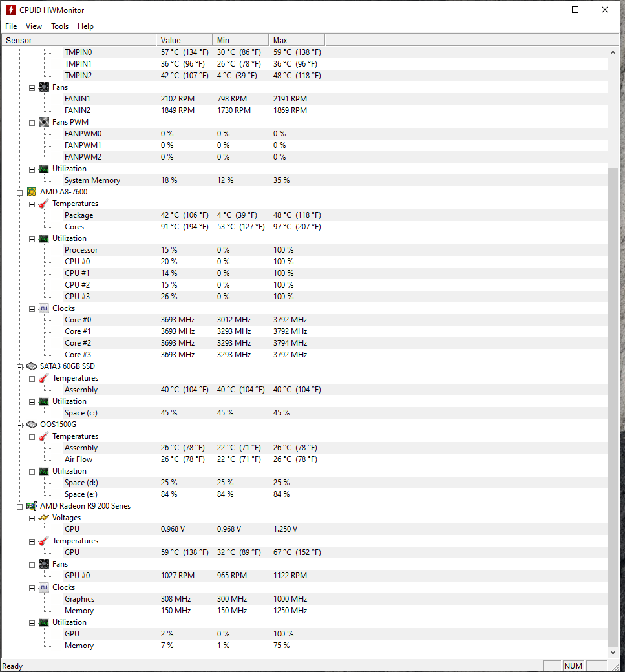Collapse the AMD A8-7600 node

[20, 193]
